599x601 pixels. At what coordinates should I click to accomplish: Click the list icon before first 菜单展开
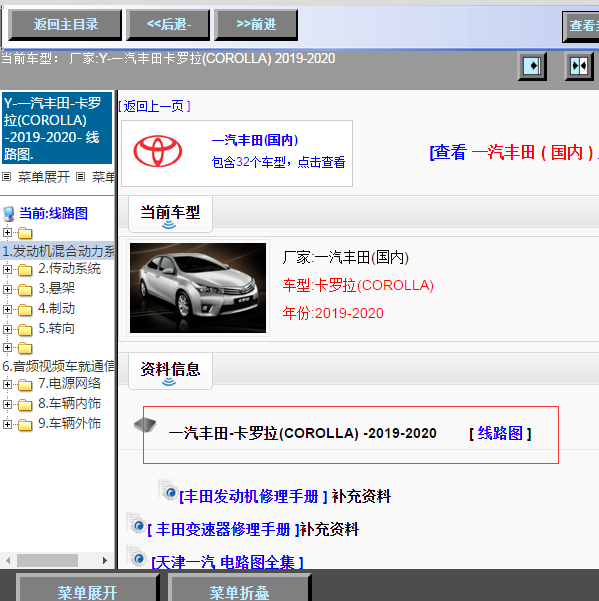click(x=7, y=177)
